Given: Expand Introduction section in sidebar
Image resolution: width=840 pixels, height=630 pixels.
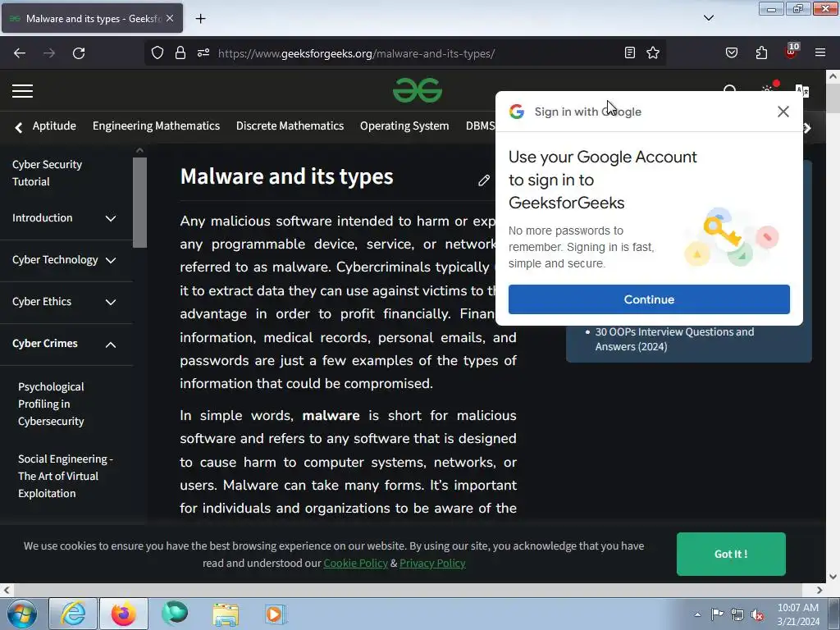Looking at the screenshot, I should pyautogui.click(x=111, y=218).
